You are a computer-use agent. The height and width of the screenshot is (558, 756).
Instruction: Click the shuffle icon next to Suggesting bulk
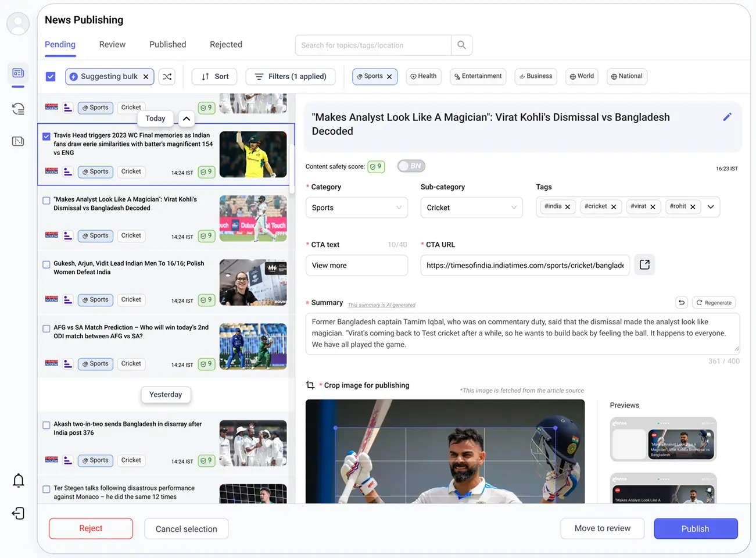(167, 77)
